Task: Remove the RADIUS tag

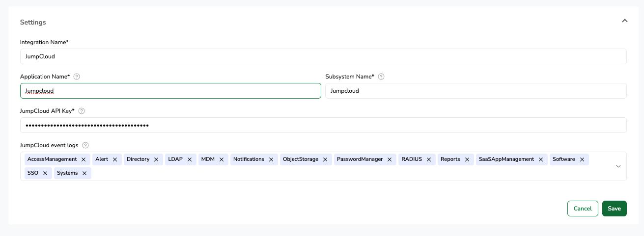Action: [x=429, y=159]
